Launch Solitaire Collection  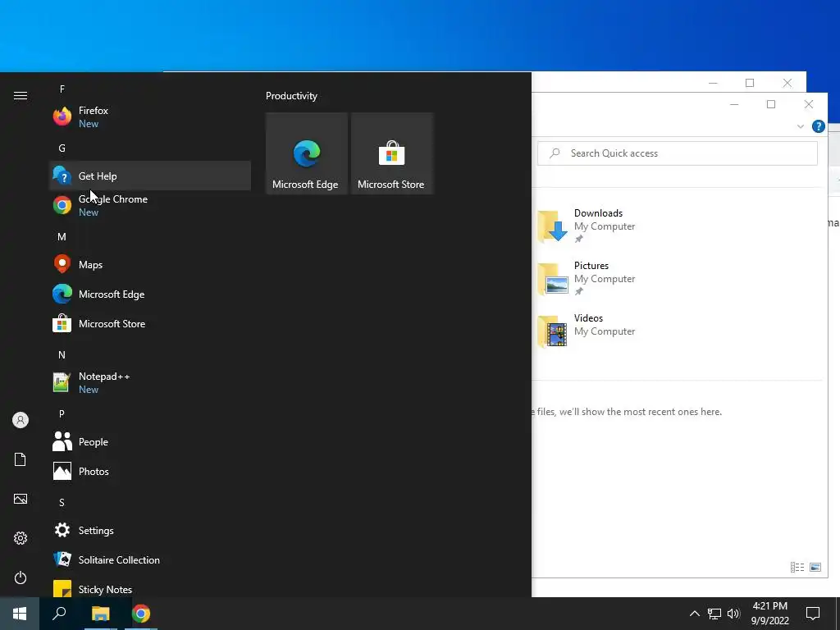point(150,559)
